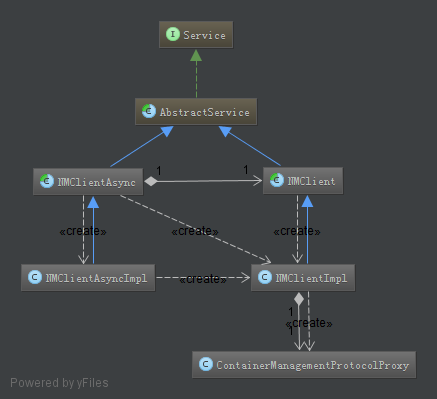Viewport: 437px width, 399px height.
Task: Click the NMClientAsync abstract class icon
Action: point(47,181)
